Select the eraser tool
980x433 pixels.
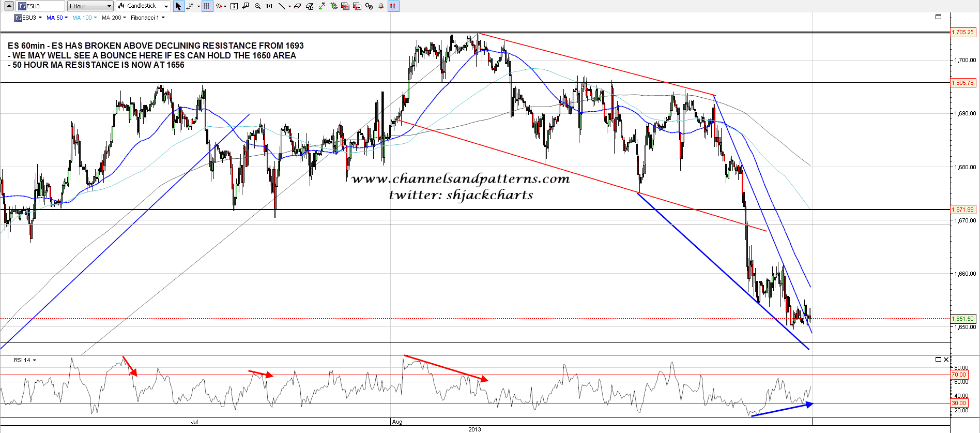(x=298, y=6)
